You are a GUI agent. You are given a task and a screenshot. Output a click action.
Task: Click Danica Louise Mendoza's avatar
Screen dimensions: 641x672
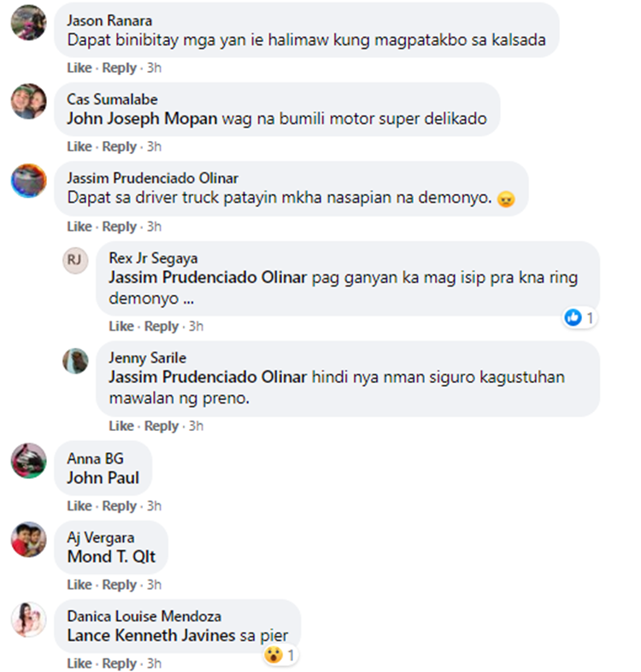[x=29, y=619]
